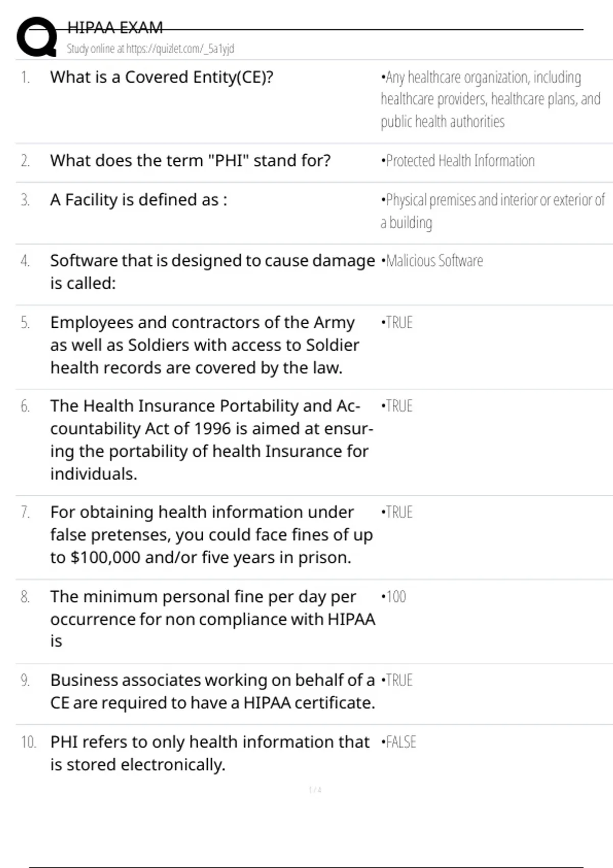
Task: Select the Army employees and contractors question
Action: [x=204, y=345]
